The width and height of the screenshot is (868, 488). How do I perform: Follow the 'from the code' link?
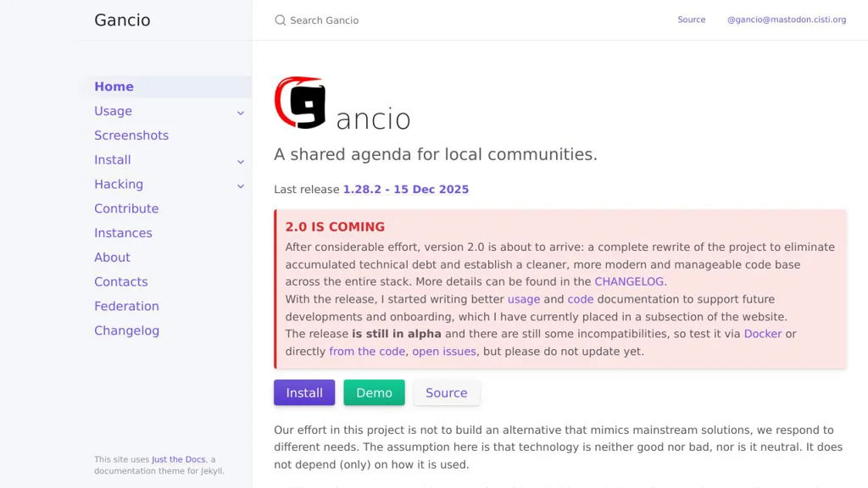coord(367,352)
